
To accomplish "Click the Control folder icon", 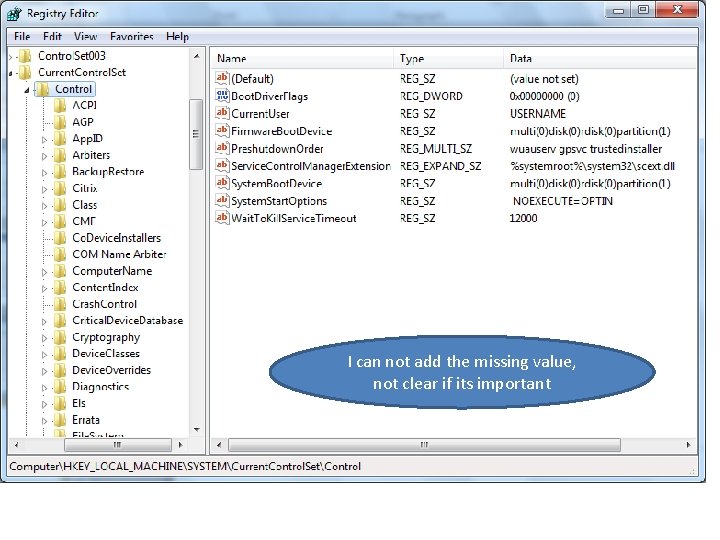I will (x=42, y=89).
